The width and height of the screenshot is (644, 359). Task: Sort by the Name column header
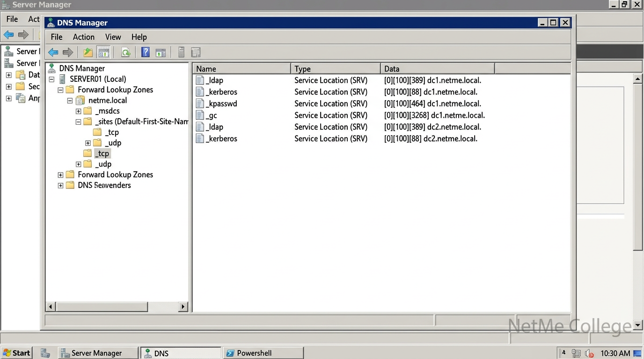pos(241,69)
